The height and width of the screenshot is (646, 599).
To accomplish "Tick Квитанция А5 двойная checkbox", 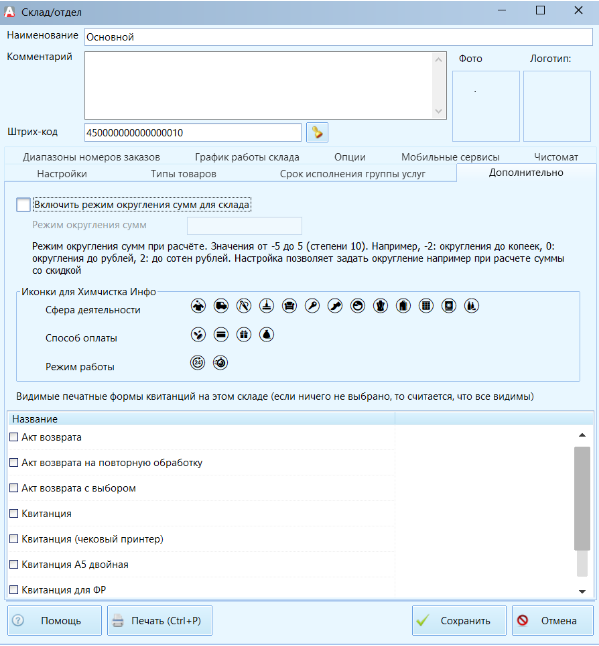I will [14, 564].
